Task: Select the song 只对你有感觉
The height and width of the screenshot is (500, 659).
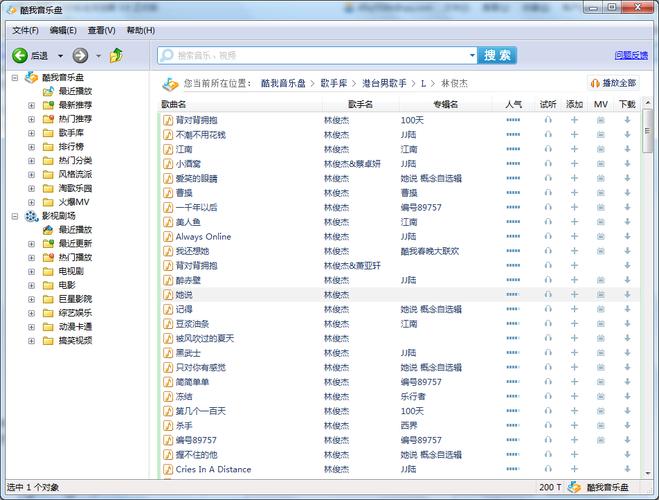Action: 200,368
